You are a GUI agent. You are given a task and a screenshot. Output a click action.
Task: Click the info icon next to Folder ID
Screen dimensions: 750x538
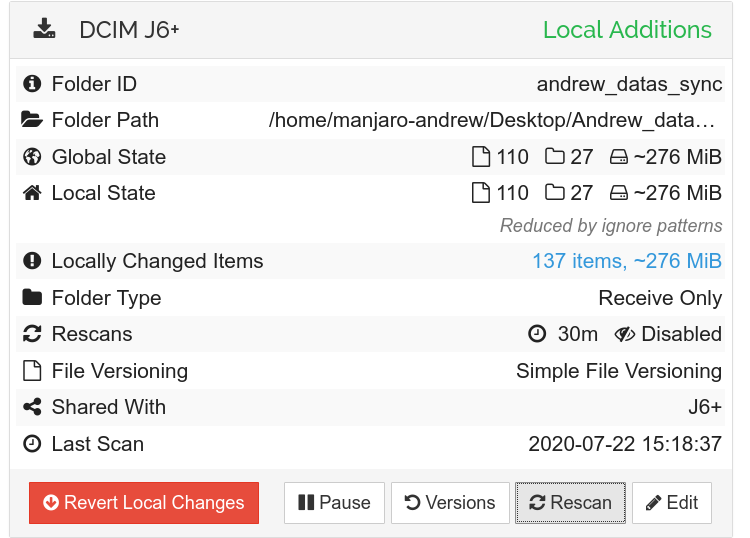32,84
